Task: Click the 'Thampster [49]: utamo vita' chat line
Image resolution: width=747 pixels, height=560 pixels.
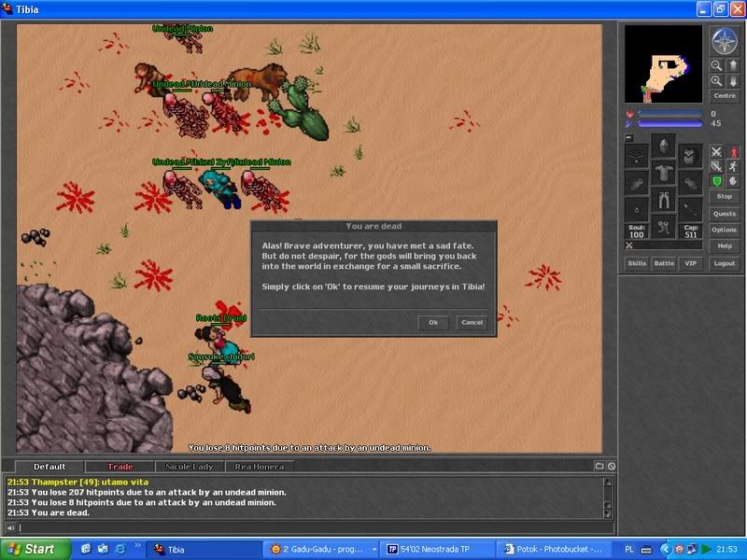Action: (78, 482)
